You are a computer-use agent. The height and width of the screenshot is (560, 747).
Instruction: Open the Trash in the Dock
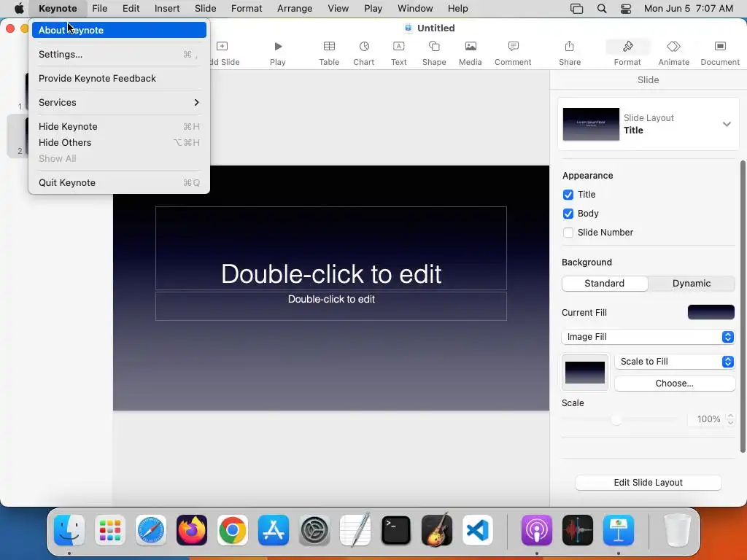pos(678,530)
